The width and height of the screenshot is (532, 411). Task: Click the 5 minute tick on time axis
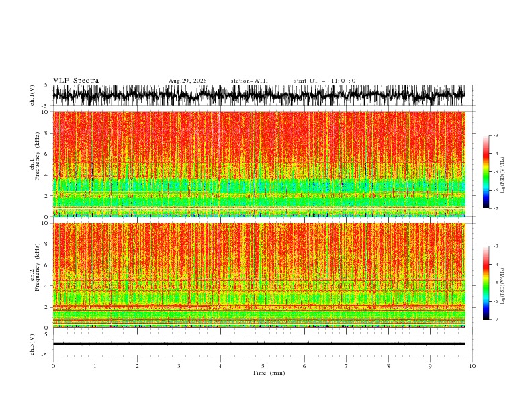(x=263, y=366)
